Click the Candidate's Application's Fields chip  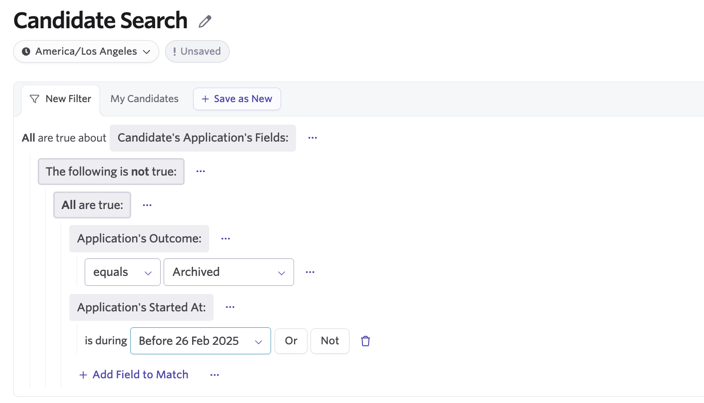click(x=203, y=138)
